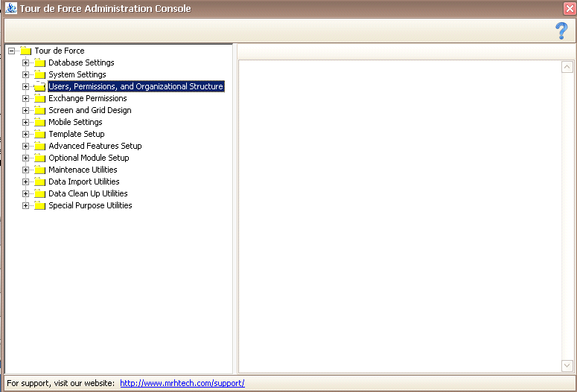Expand the Optional Module Setup node

click(25, 158)
